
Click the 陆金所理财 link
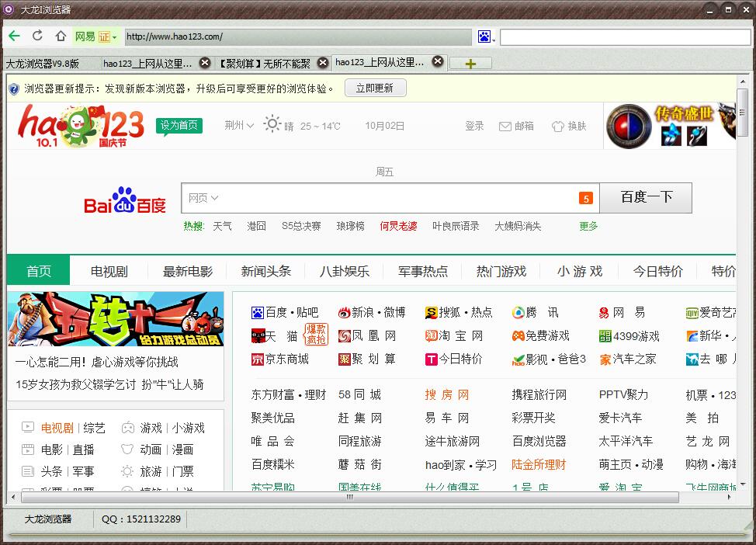tap(539, 464)
